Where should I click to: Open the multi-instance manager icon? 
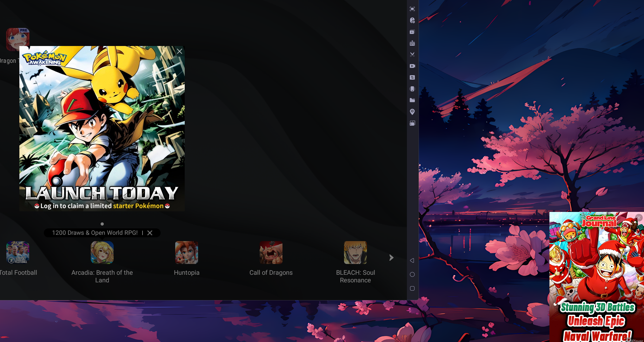[412, 32]
